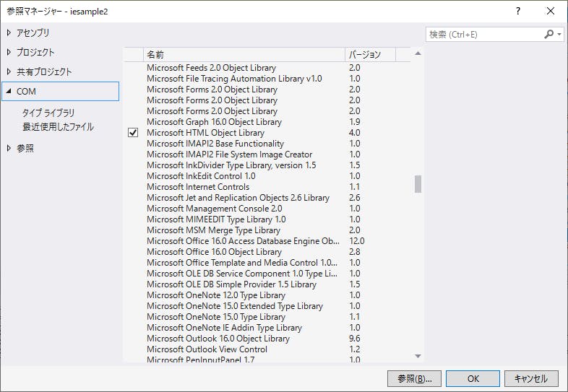Select Microsoft InkDivider Type Library row

click(x=267, y=165)
